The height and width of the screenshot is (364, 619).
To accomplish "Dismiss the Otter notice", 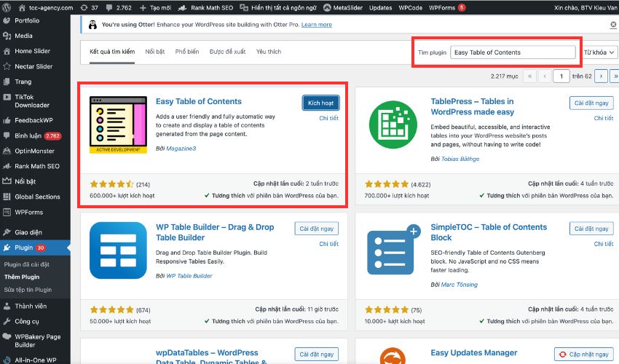I will (613, 25).
